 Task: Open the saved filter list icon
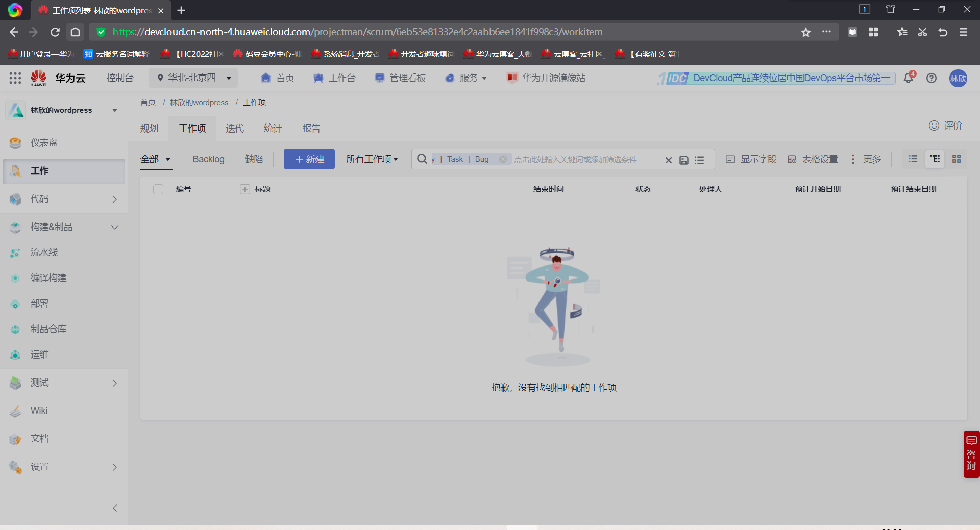[x=699, y=160]
